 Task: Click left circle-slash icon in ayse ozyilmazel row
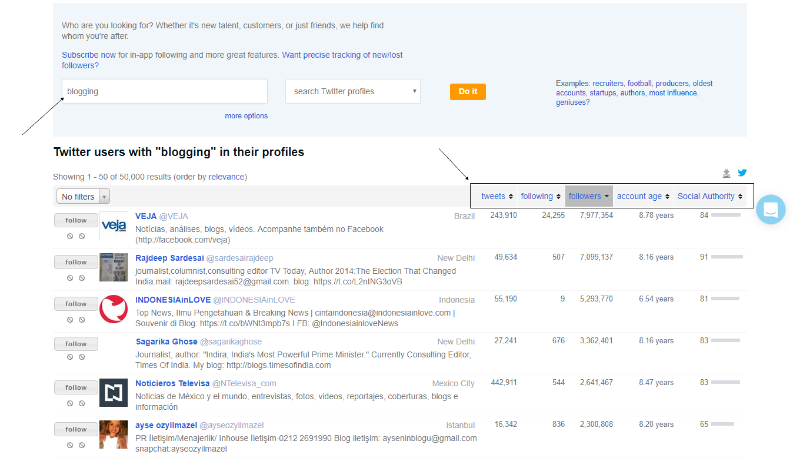(x=70, y=445)
